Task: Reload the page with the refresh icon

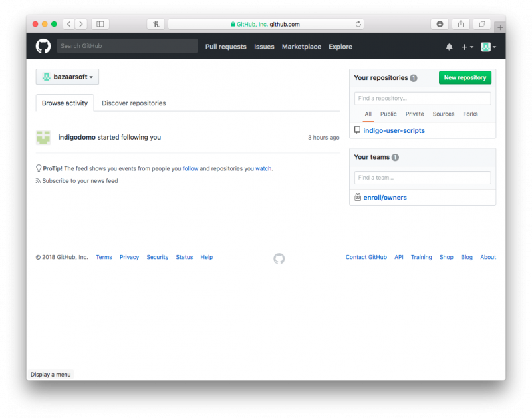Action: point(358,24)
